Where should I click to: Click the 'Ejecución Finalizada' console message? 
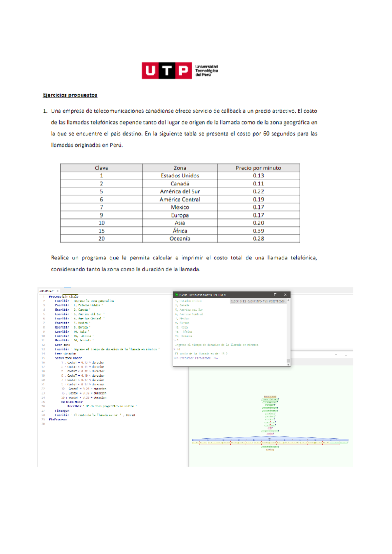(x=196, y=358)
